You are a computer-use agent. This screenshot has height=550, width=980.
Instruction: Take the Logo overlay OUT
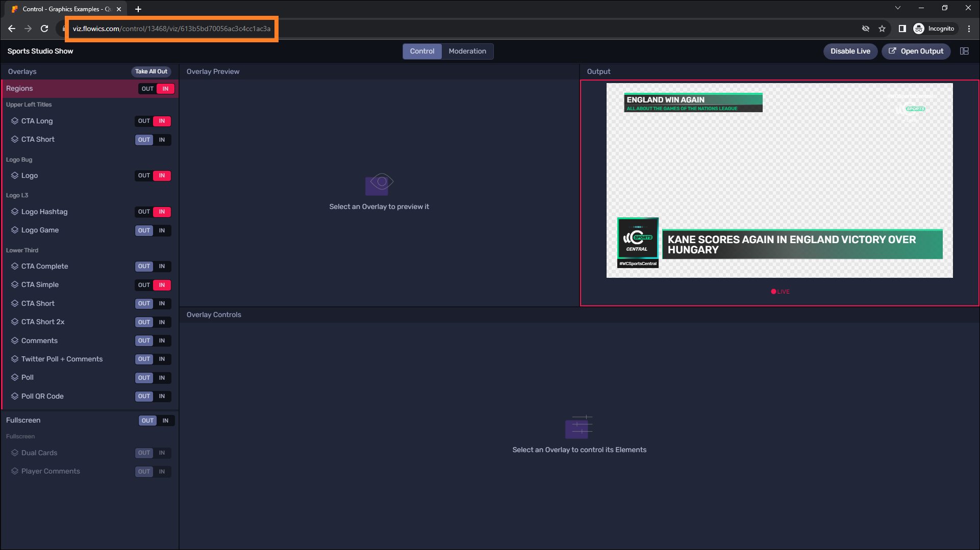144,176
